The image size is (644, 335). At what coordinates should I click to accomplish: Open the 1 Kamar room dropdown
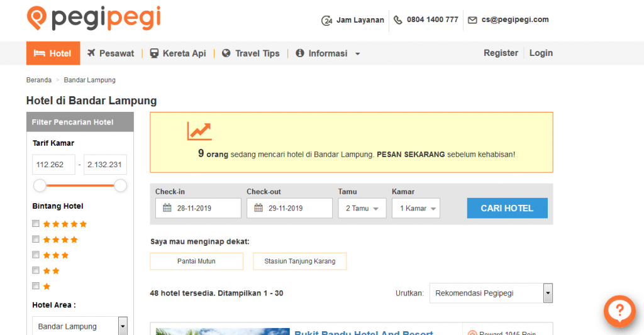click(416, 208)
